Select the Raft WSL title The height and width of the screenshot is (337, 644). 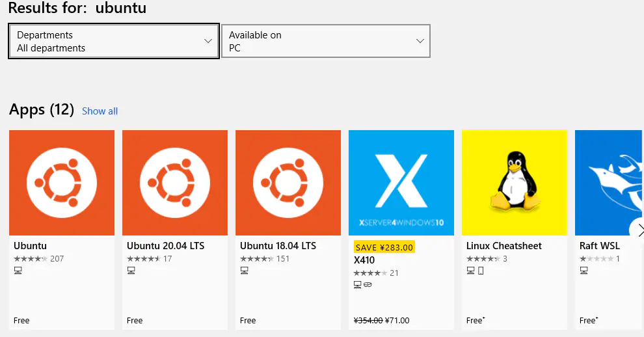600,246
